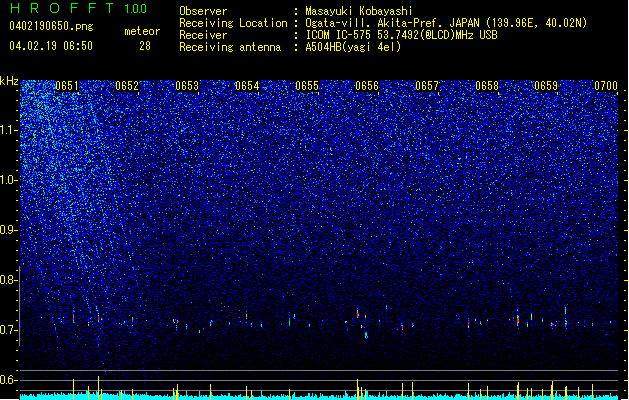Click the Ogata-vill. Akita-Pref. JAPAN location text
The height and width of the screenshot is (400, 629).
(446, 23)
